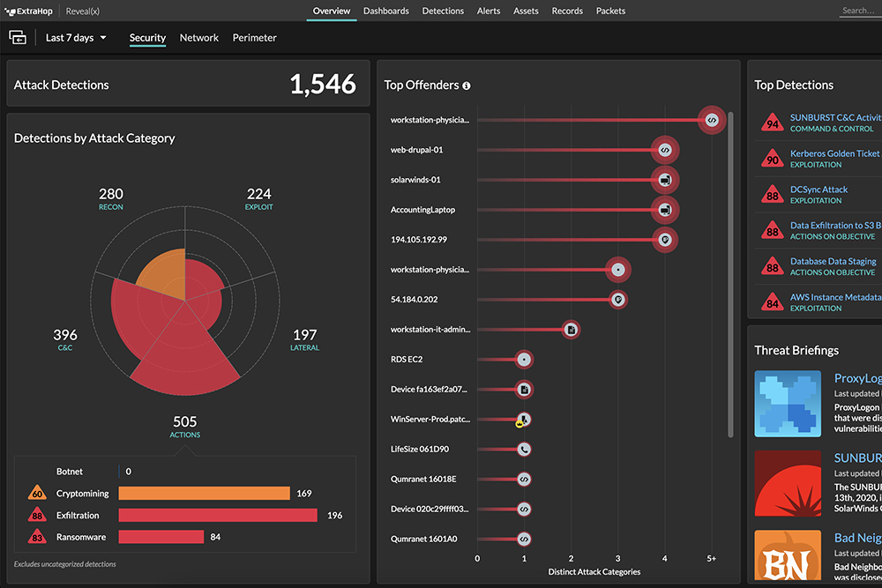
Task: Click the code icon for workstation-physicia offender
Action: coord(711,120)
